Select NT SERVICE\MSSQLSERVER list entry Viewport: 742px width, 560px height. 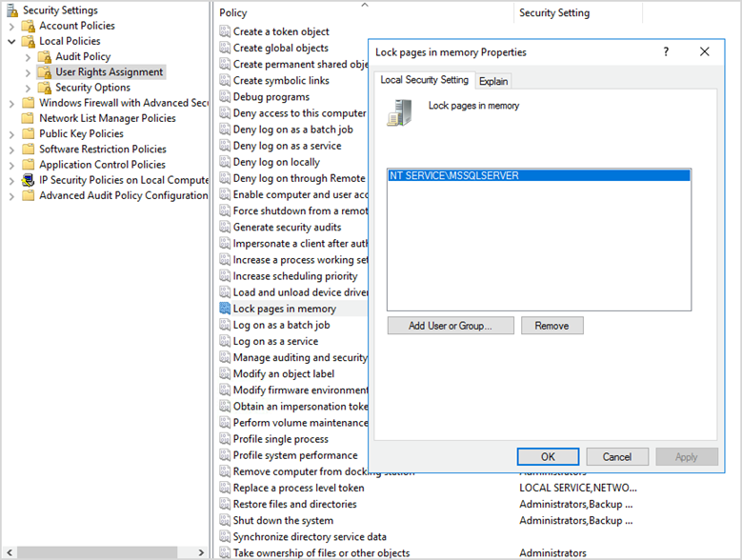(539, 175)
